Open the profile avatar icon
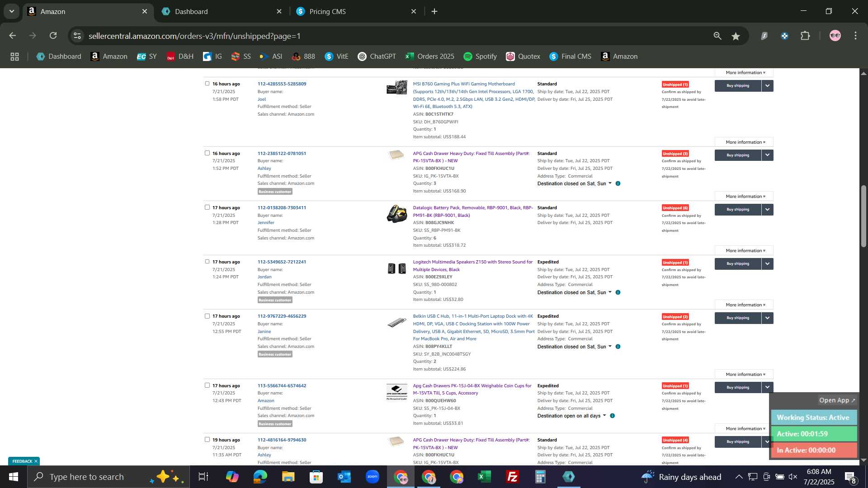Image resolution: width=868 pixels, height=488 pixels. point(835,36)
